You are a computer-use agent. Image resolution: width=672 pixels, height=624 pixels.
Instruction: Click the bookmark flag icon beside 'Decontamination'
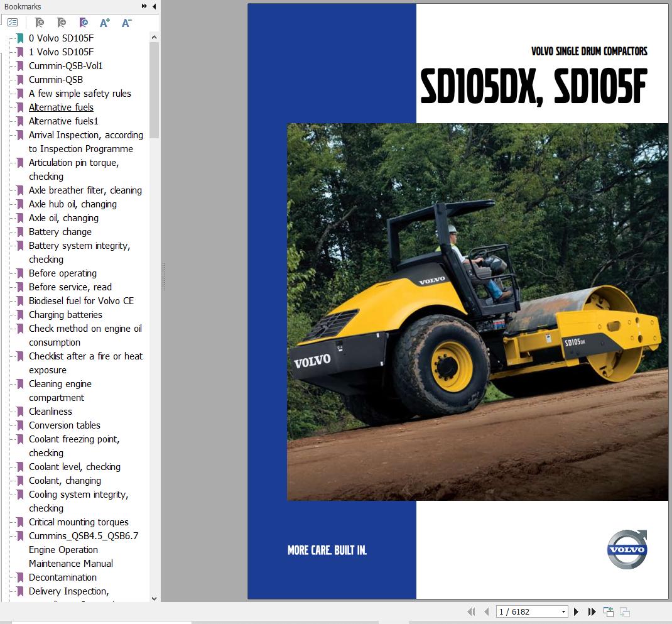pos(19,577)
